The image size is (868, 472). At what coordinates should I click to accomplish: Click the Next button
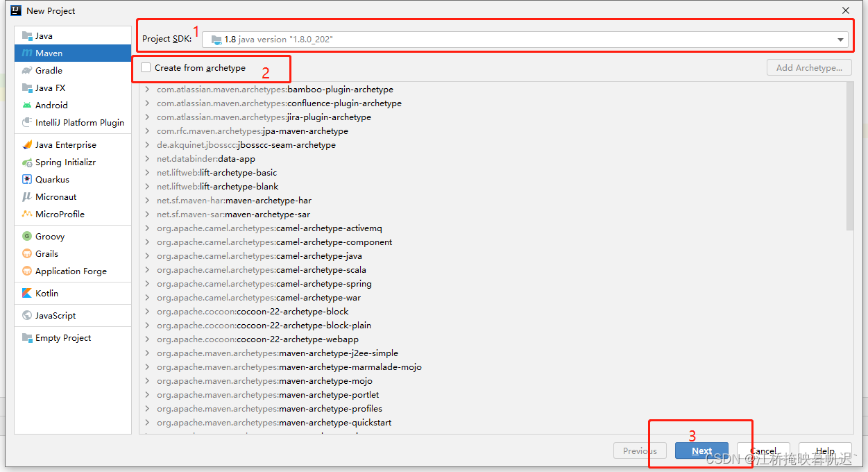click(x=702, y=450)
